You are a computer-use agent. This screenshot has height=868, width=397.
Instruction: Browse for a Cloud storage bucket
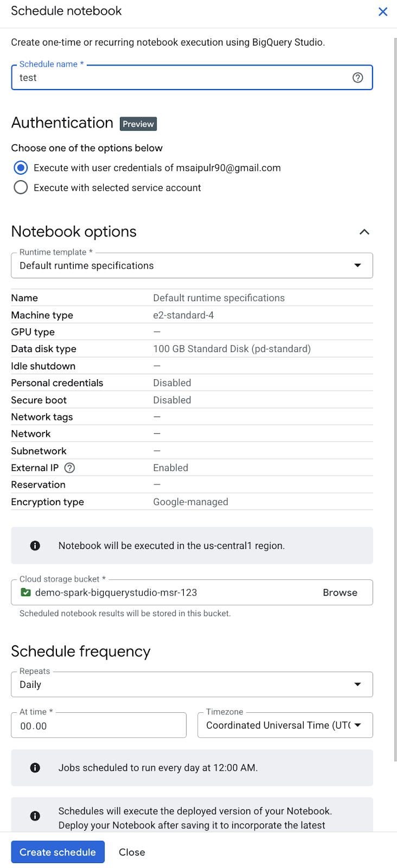pos(340,592)
